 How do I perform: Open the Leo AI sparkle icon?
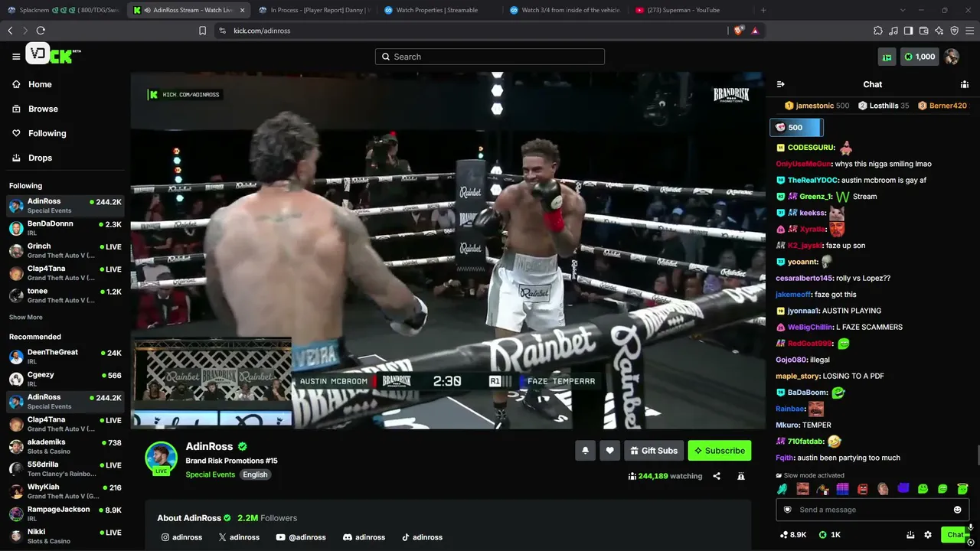point(939,31)
